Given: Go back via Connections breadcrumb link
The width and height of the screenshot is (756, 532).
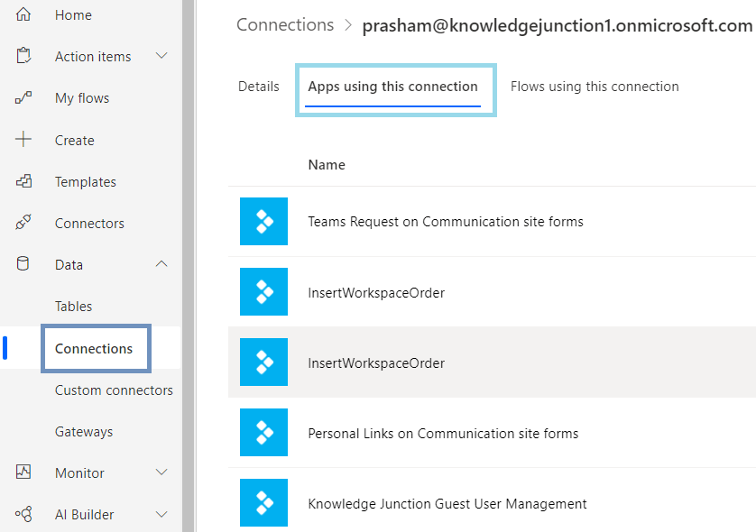Looking at the screenshot, I should (285, 25).
